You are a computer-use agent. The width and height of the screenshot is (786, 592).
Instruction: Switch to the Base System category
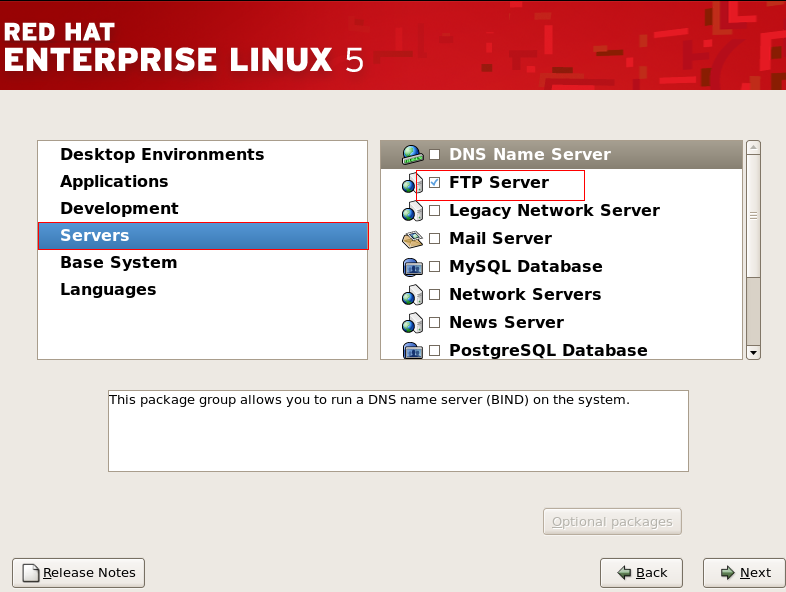[118, 263]
